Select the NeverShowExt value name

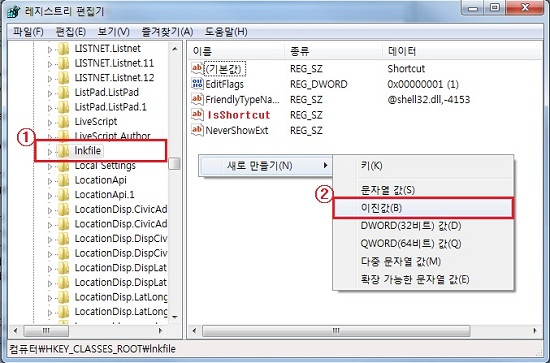[237, 130]
